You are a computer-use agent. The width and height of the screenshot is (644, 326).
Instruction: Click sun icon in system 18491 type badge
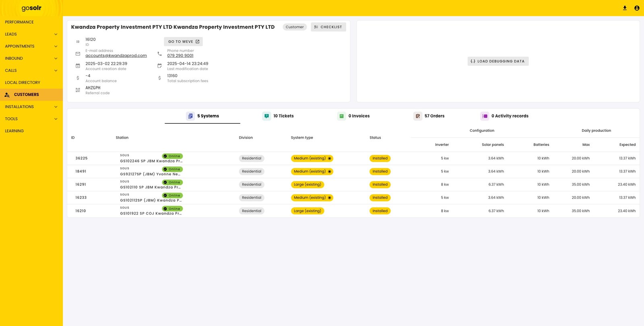point(330,172)
